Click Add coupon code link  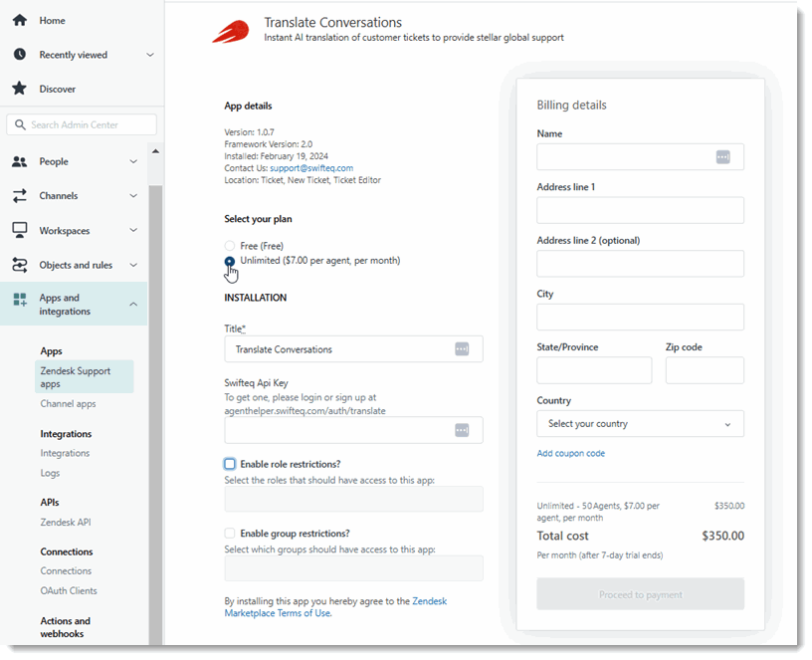click(x=570, y=453)
